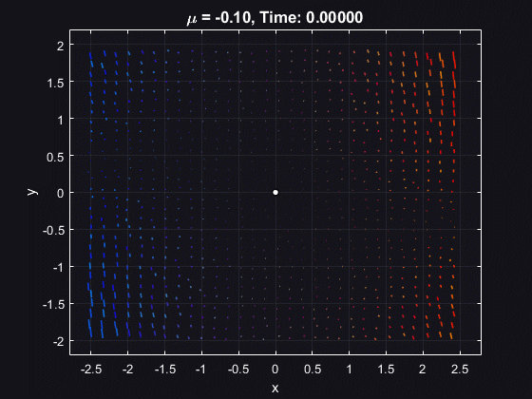Click the x-axis tick label -0.5
The width and height of the screenshot is (532, 399).
click(238, 370)
